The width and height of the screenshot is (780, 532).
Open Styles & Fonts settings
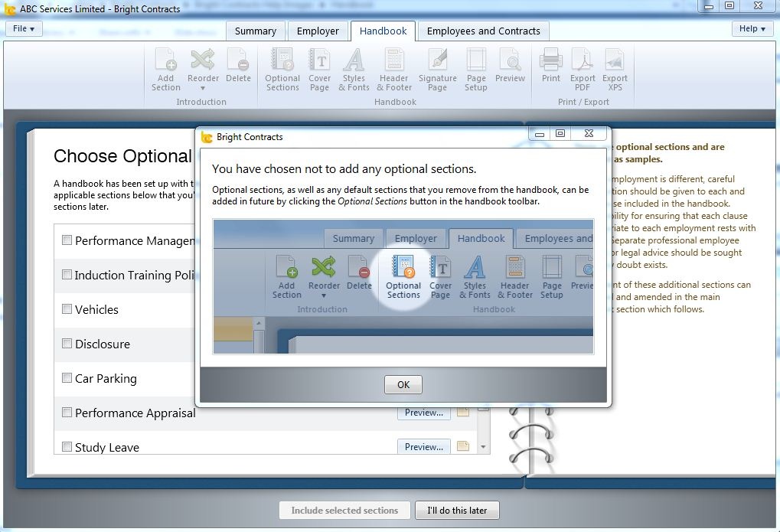pos(354,69)
